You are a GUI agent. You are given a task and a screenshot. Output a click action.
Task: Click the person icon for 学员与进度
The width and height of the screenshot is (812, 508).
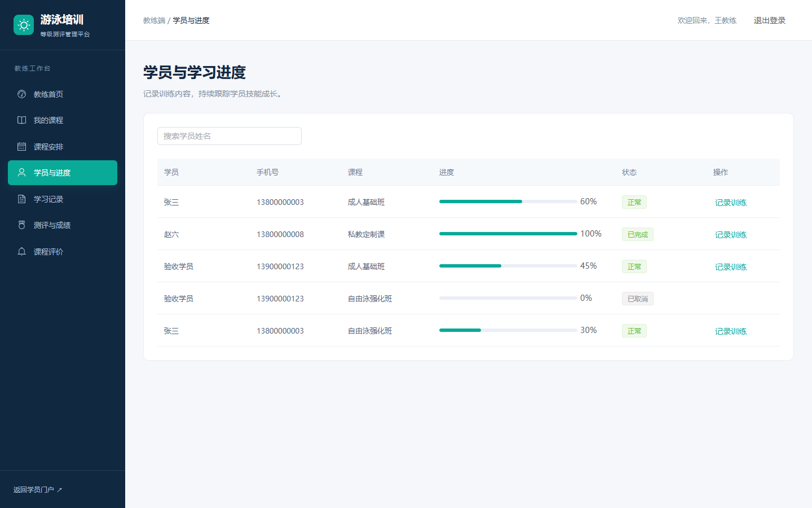point(21,173)
